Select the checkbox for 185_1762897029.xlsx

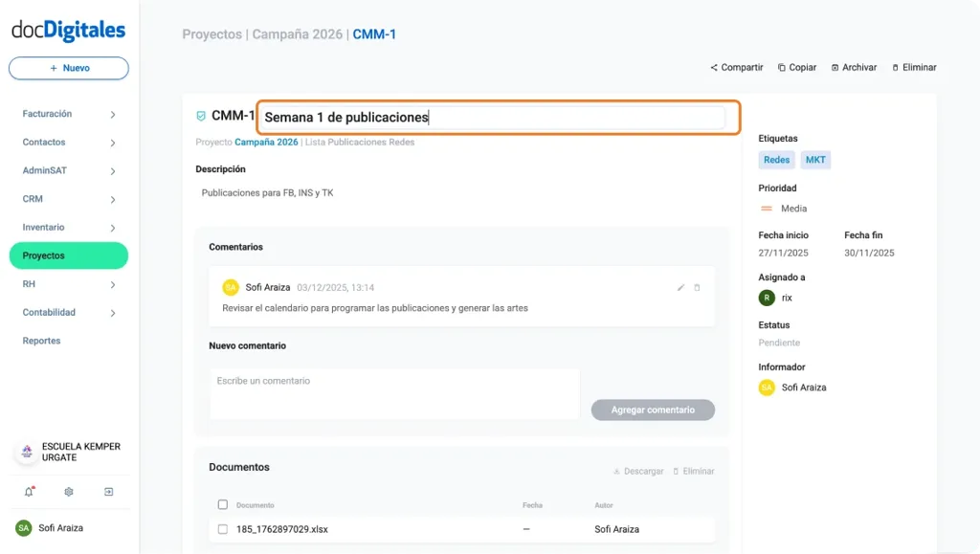[223, 528]
